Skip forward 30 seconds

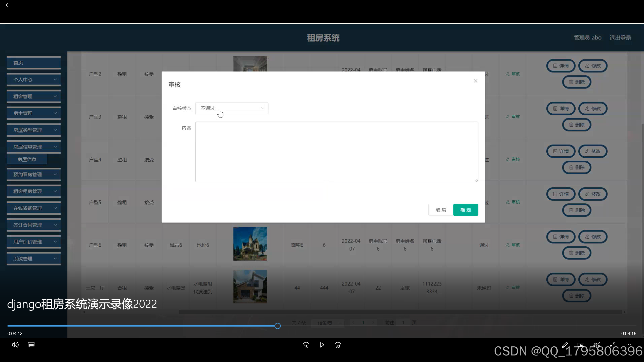(x=338, y=345)
